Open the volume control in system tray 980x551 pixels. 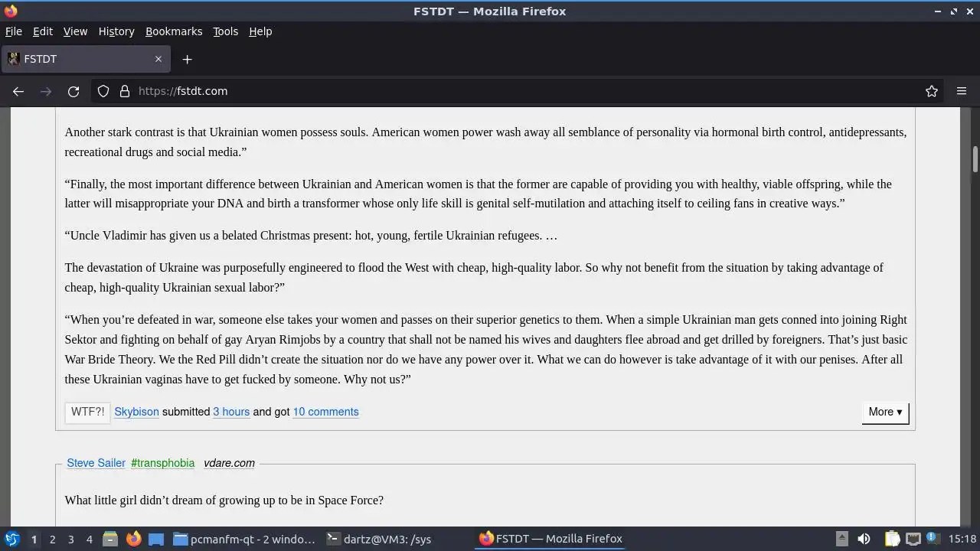[x=864, y=539]
